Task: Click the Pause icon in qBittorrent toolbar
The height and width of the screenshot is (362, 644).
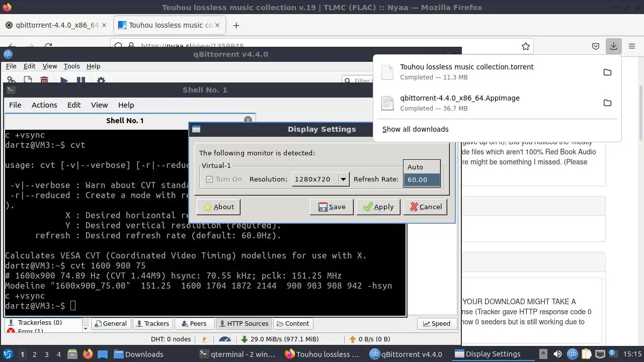Action: (80, 80)
